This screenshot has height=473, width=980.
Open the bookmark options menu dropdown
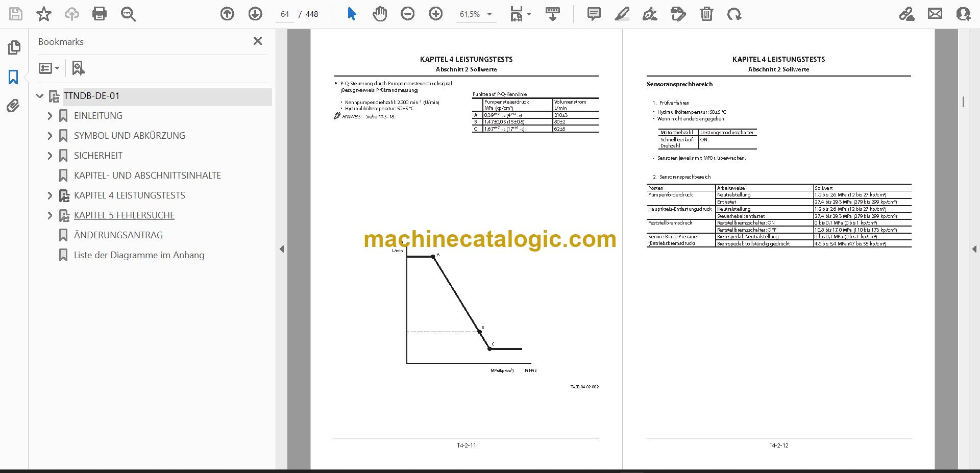click(x=50, y=68)
